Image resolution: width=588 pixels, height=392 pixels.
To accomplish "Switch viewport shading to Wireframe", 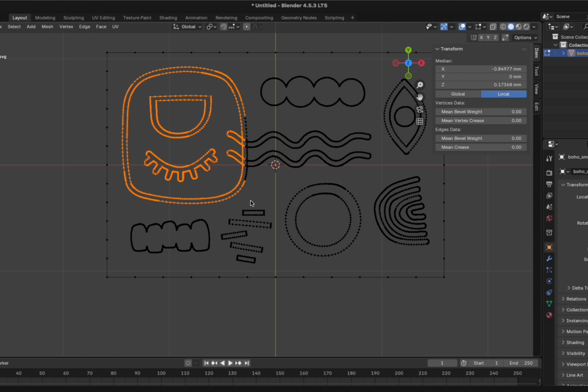I will 503,27.
